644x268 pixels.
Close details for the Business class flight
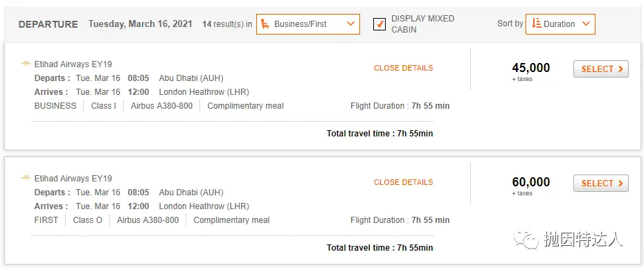coord(403,69)
